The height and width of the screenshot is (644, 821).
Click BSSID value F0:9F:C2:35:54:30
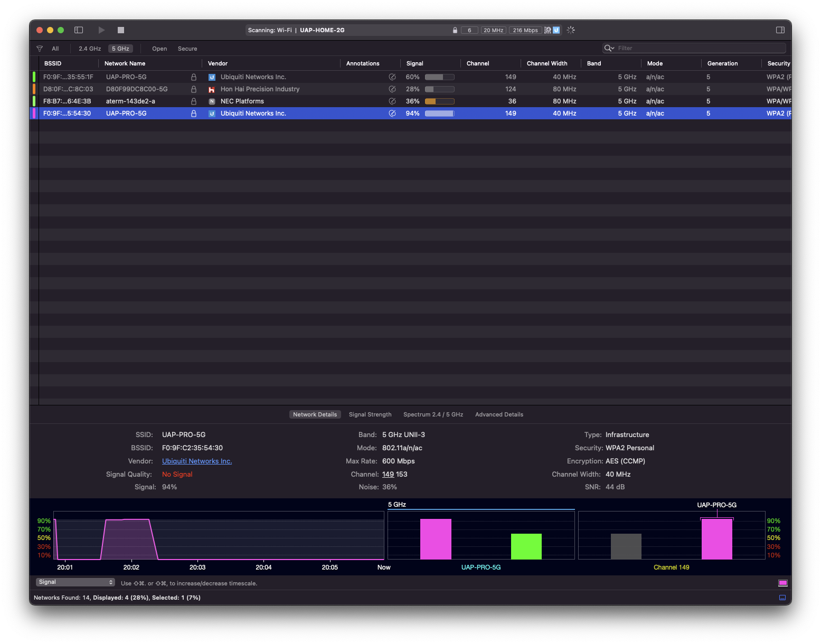pos(192,448)
